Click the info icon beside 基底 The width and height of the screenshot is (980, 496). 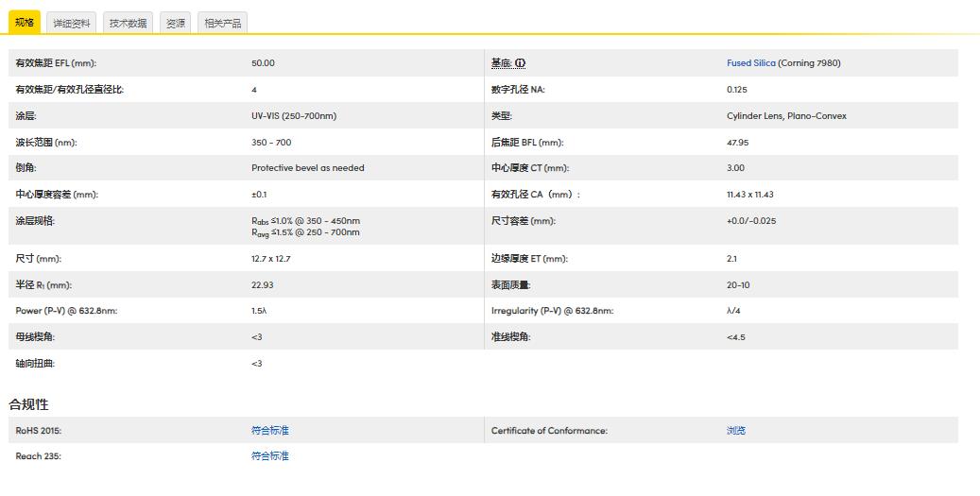pyautogui.click(x=521, y=63)
